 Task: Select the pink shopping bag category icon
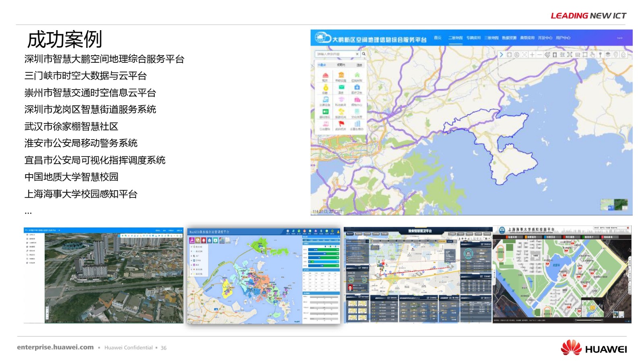[357, 99]
